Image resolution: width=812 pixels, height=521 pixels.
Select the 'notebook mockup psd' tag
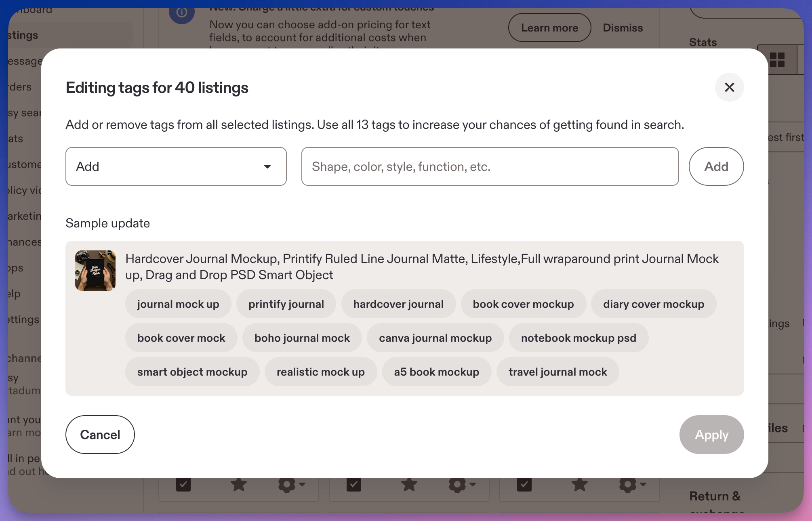coord(578,338)
